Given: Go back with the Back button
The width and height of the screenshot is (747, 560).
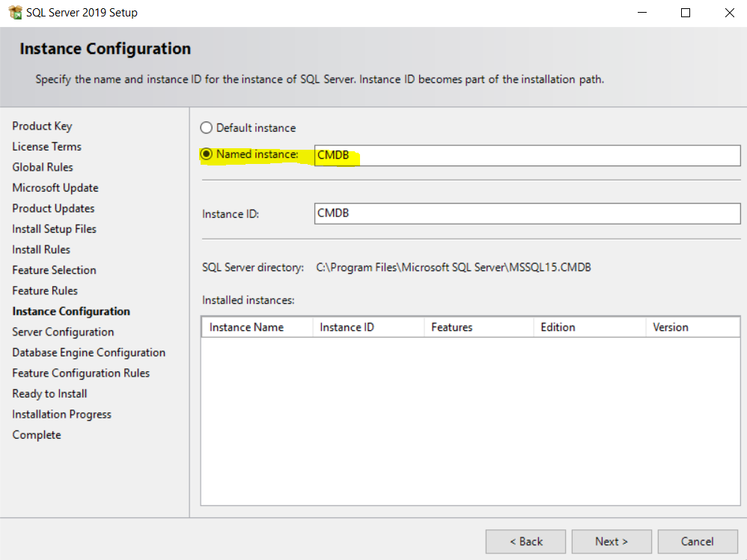Looking at the screenshot, I should click(526, 541).
